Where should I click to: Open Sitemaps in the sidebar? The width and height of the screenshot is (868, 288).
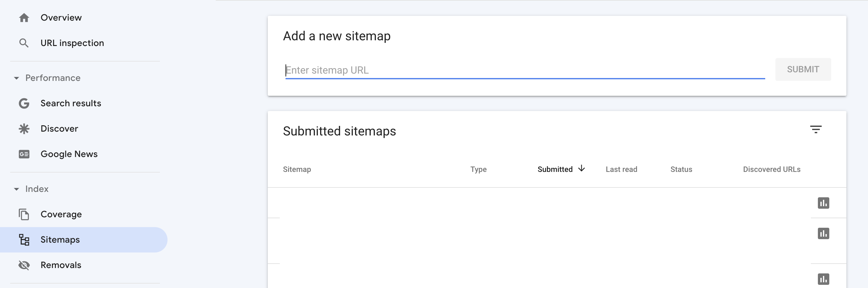60,240
